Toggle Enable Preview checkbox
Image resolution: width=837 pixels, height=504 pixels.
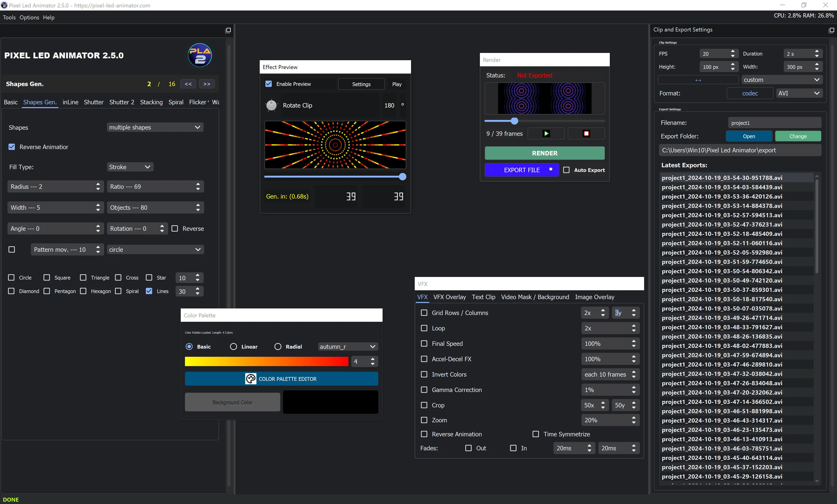(268, 84)
